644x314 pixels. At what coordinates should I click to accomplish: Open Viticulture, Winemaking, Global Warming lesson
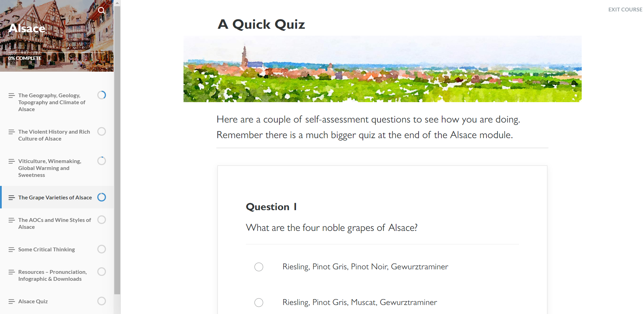[50, 168]
